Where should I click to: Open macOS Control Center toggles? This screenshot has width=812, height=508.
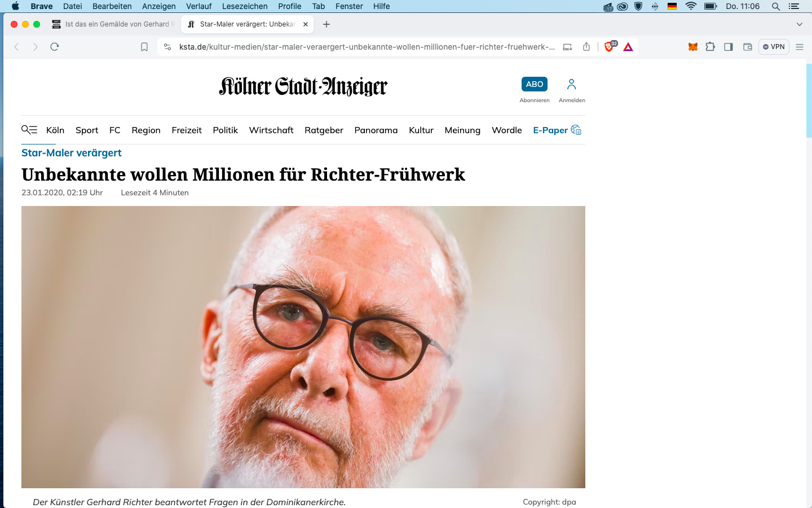coord(794,6)
